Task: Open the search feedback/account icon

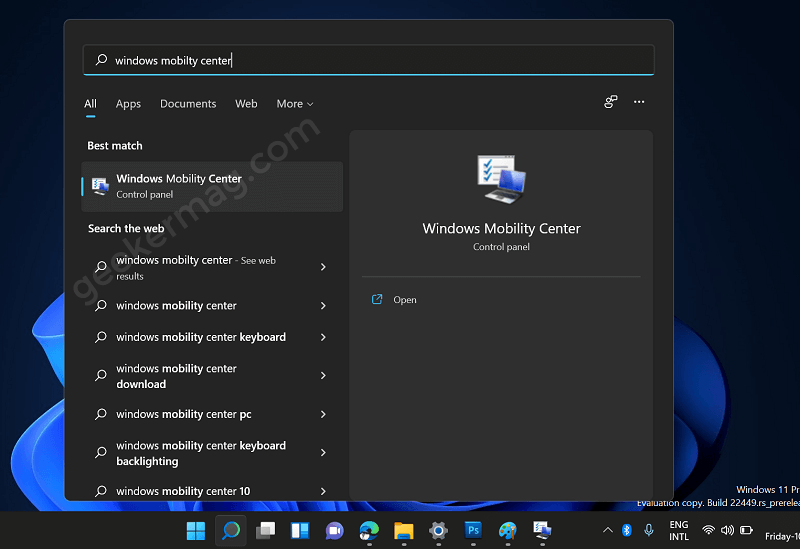Action: pyautogui.click(x=610, y=102)
